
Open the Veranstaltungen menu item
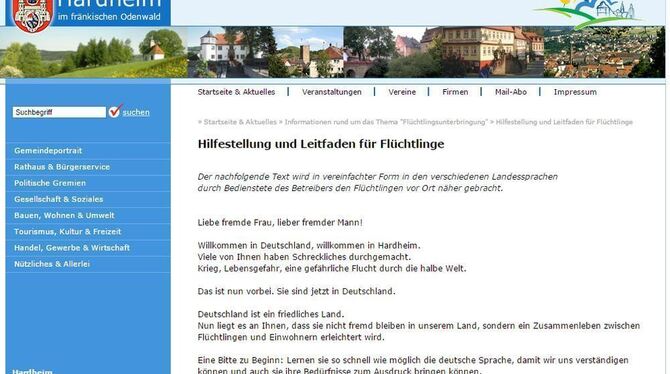[332, 92]
